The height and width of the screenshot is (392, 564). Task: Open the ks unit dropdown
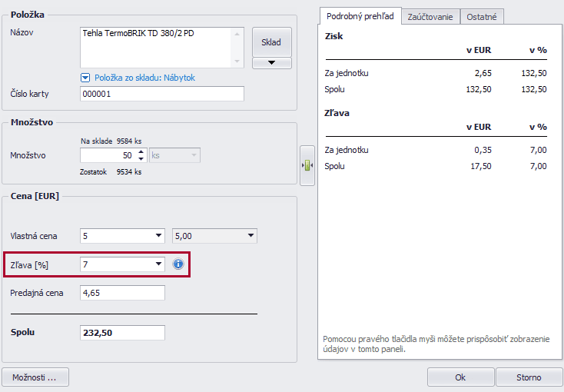pyautogui.click(x=174, y=155)
